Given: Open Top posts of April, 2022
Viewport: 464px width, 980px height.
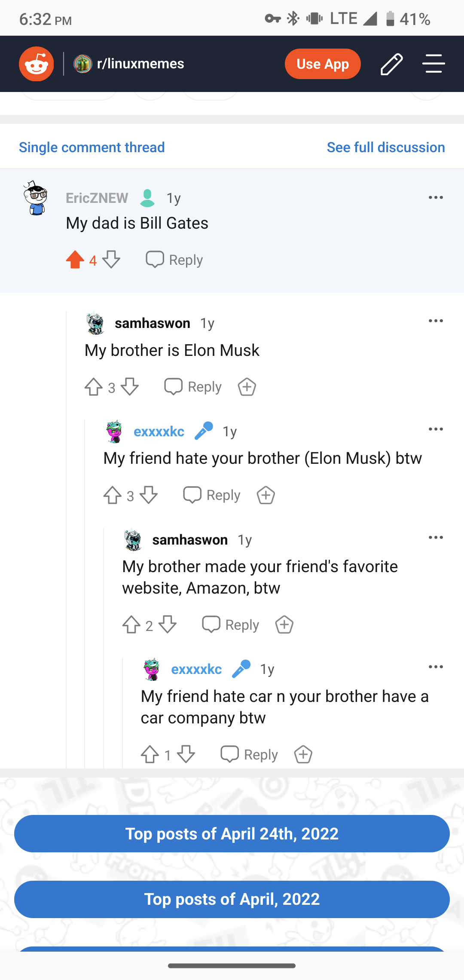Looking at the screenshot, I should coord(232,899).
